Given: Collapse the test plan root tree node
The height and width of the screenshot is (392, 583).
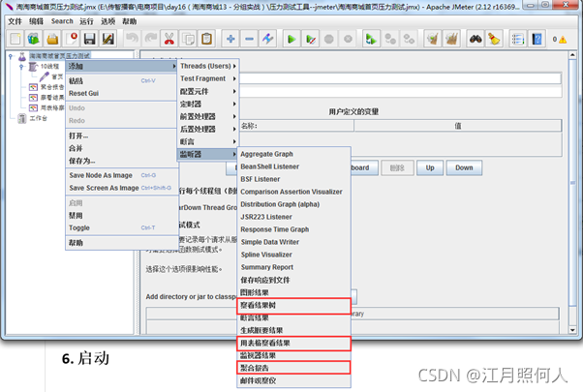Looking at the screenshot, I should (11, 56).
